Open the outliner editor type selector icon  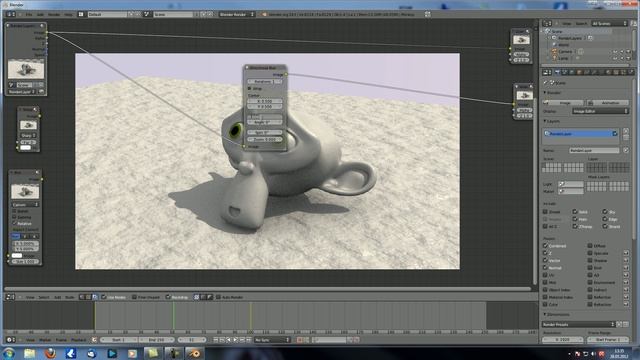tap(546, 24)
